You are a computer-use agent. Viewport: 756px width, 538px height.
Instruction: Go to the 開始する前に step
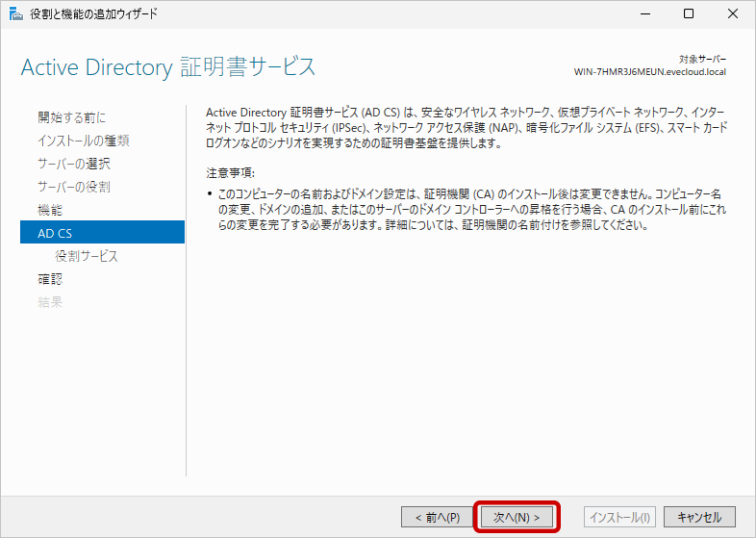click(x=72, y=117)
